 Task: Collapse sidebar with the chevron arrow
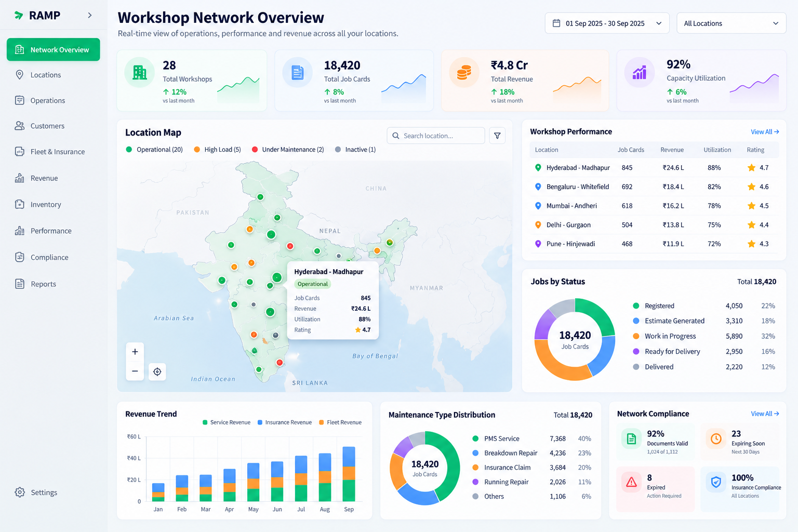(x=90, y=16)
